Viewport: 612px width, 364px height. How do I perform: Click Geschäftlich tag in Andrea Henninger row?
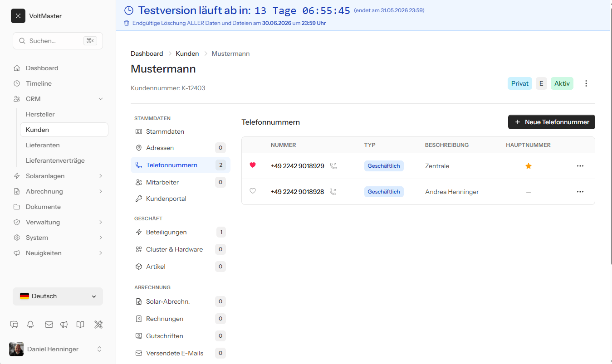384,192
